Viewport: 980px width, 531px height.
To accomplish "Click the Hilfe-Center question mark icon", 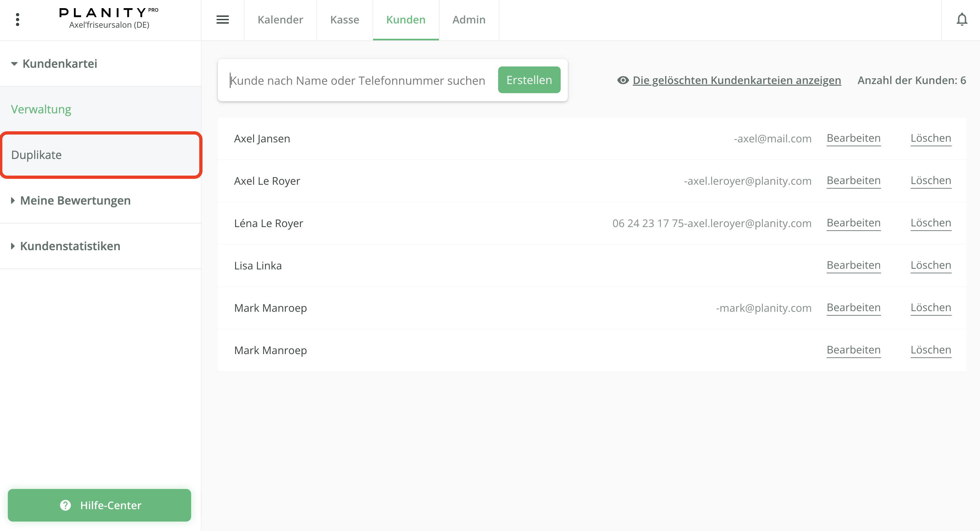I will (x=65, y=505).
